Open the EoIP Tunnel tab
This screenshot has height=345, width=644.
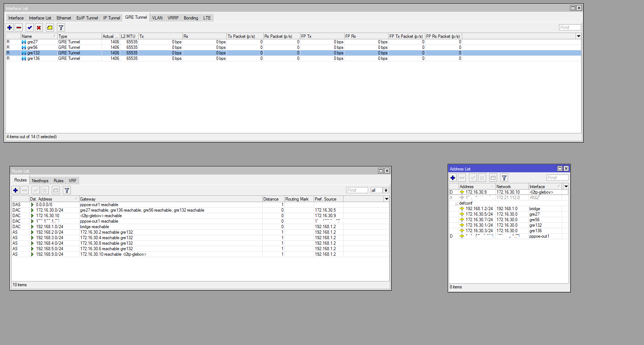point(87,18)
